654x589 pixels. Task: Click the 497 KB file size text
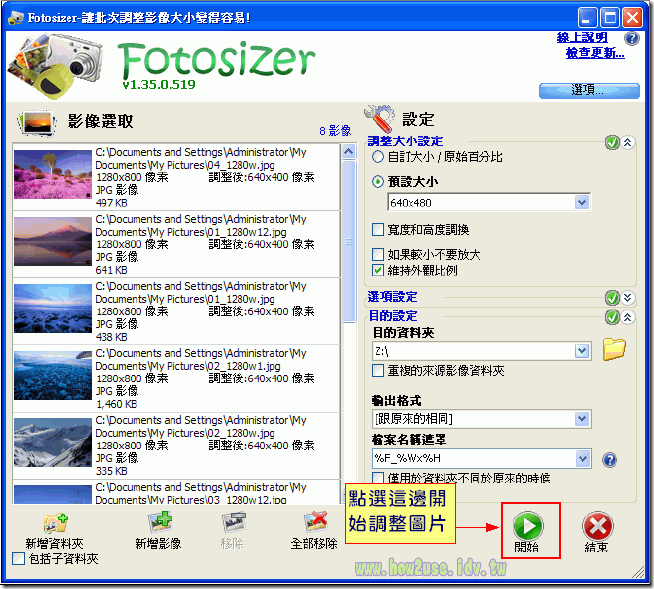coord(112,203)
